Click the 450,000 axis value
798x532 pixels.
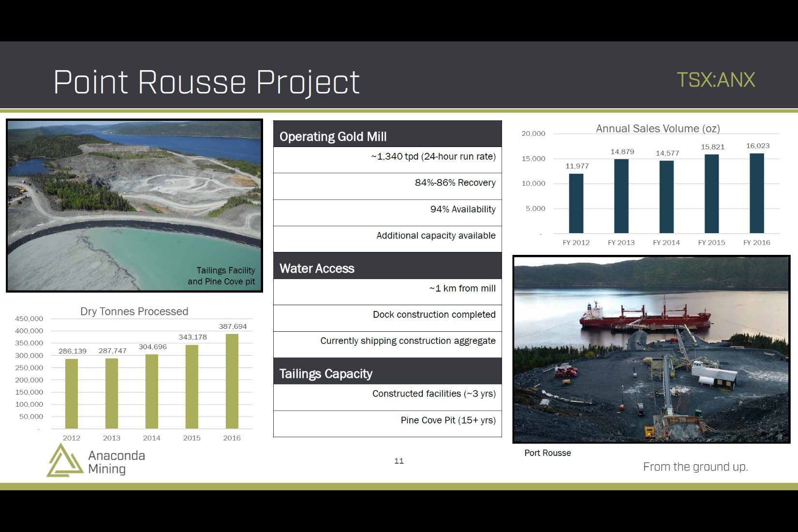pos(29,319)
